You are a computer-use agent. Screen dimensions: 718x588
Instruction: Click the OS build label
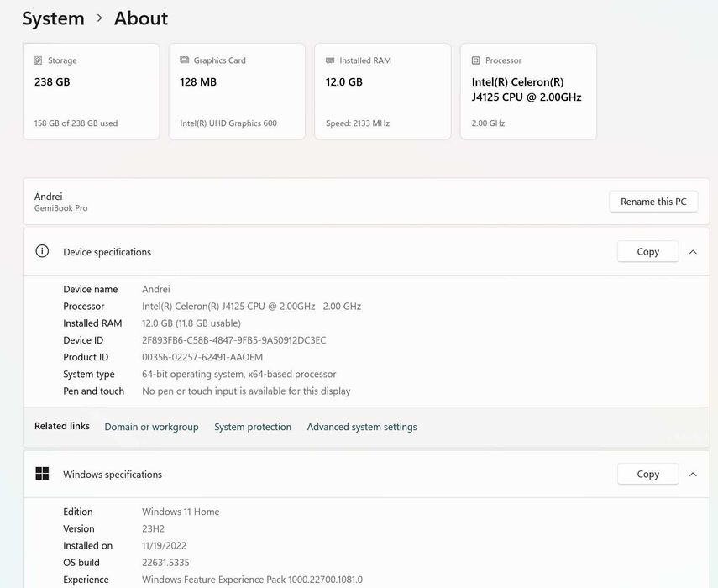(x=81, y=562)
